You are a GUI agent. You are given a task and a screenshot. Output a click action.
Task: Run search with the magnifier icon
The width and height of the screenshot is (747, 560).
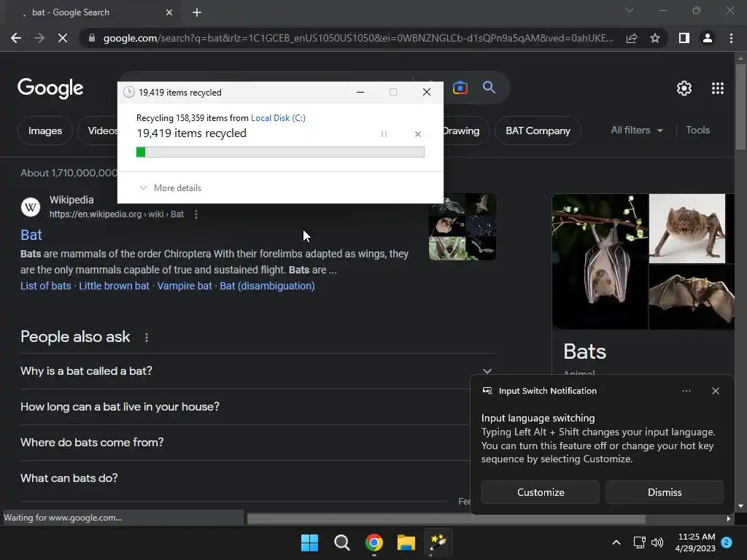click(x=489, y=87)
